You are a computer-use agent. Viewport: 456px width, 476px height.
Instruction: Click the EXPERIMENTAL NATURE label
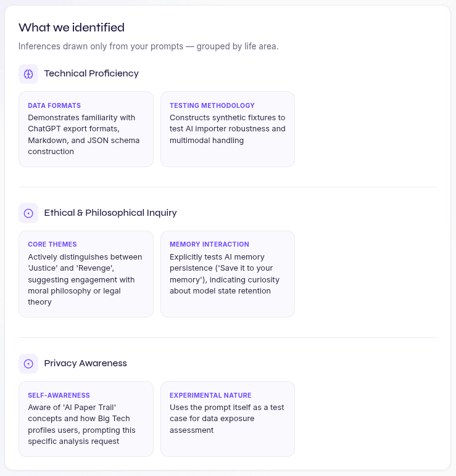[210, 395]
